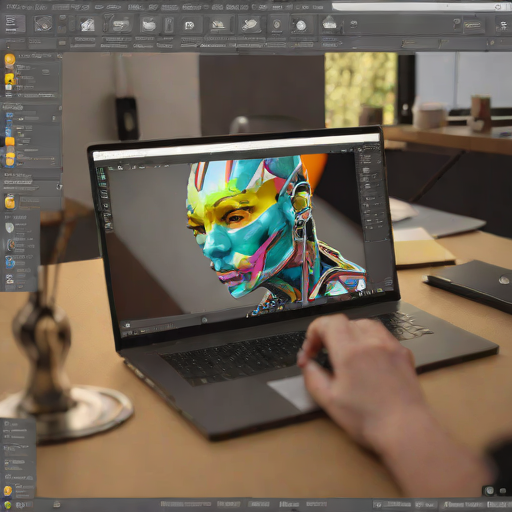Click the funnel filter icon in left panel
This screenshot has height=512, width=512.
59,187
